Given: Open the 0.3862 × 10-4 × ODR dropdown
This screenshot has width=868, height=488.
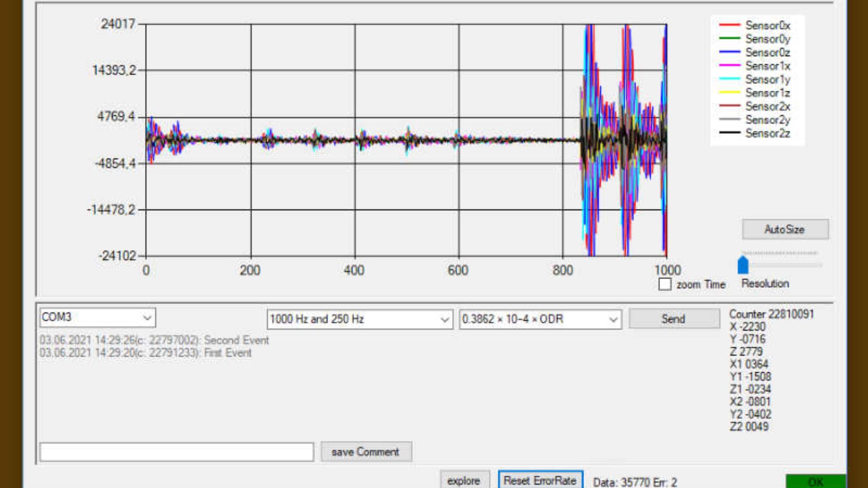Looking at the screenshot, I should pyautogui.click(x=541, y=319).
